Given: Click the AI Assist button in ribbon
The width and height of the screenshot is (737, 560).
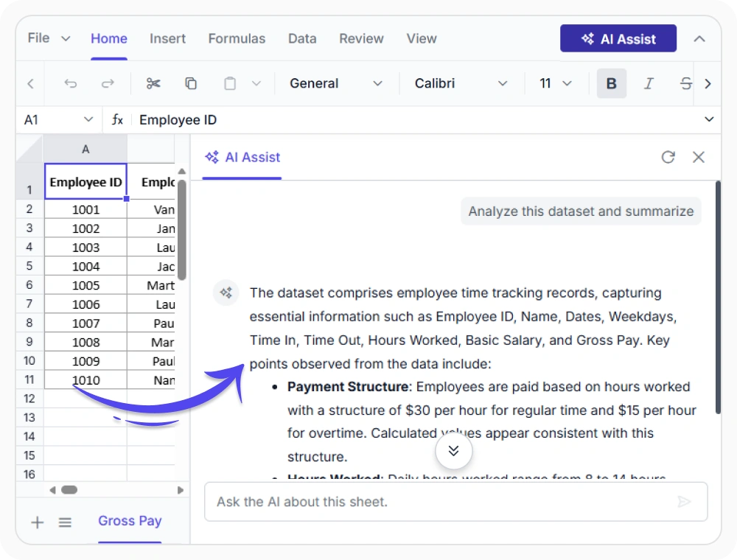Looking at the screenshot, I should [x=618, y=38].
